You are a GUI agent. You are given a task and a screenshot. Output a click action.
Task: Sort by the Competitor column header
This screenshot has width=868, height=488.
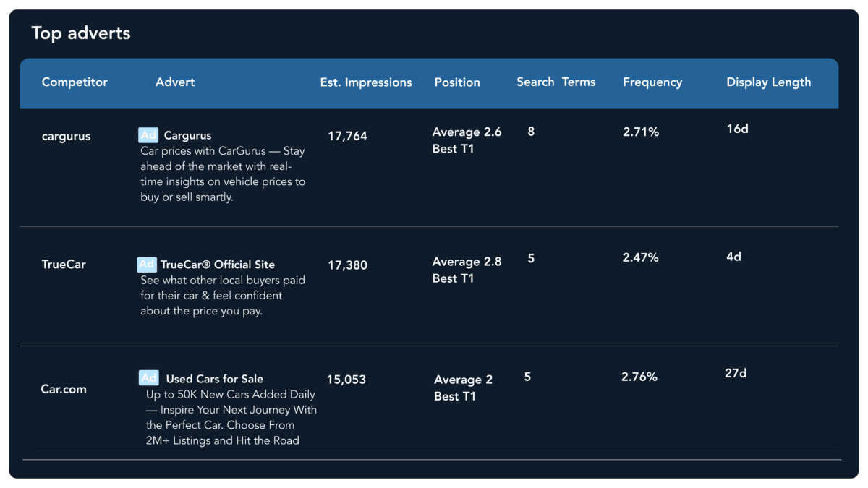[75, 82]
